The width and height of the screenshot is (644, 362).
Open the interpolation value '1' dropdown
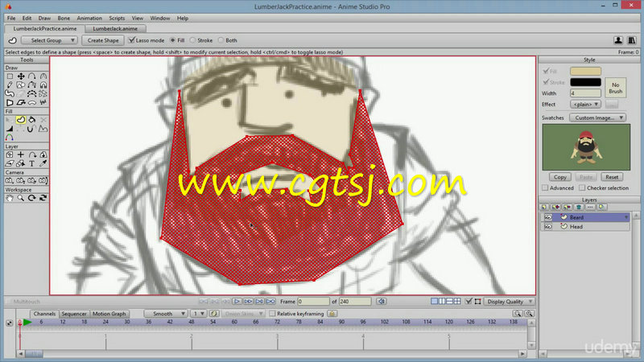pyautogui.click(x=199, y=314)
